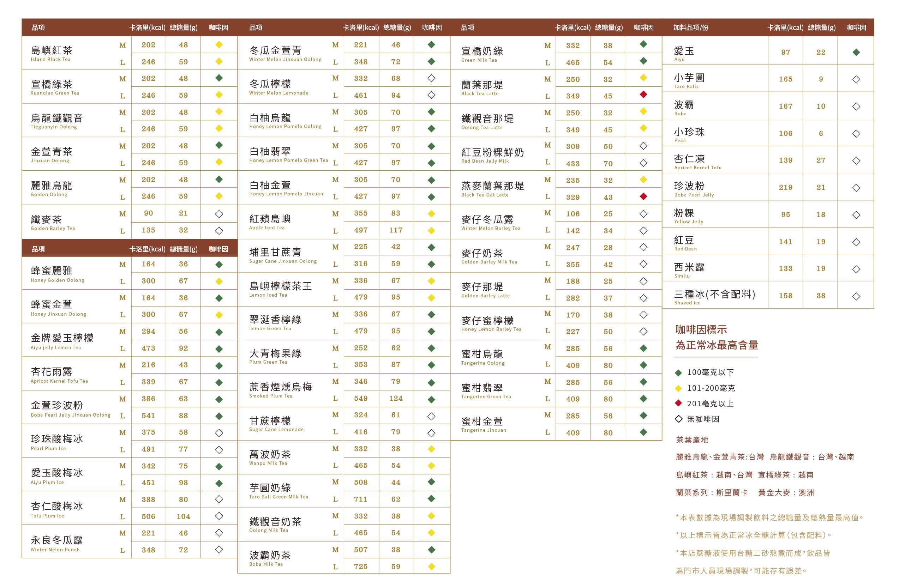The width and height of the screenshot is (905, 588).
Task: Click the empty diamond for Shaved ice
Action: pyautogui.click(x=856, y=297)
